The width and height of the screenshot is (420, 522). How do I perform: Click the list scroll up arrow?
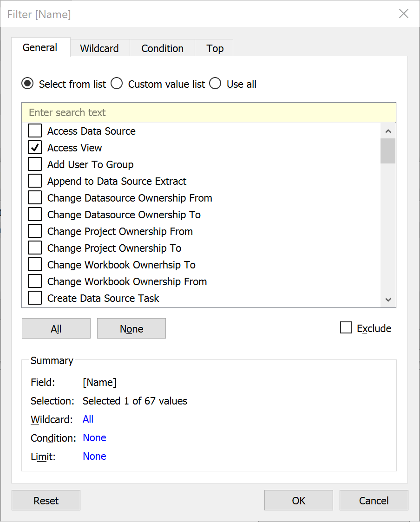coord(388,131)
